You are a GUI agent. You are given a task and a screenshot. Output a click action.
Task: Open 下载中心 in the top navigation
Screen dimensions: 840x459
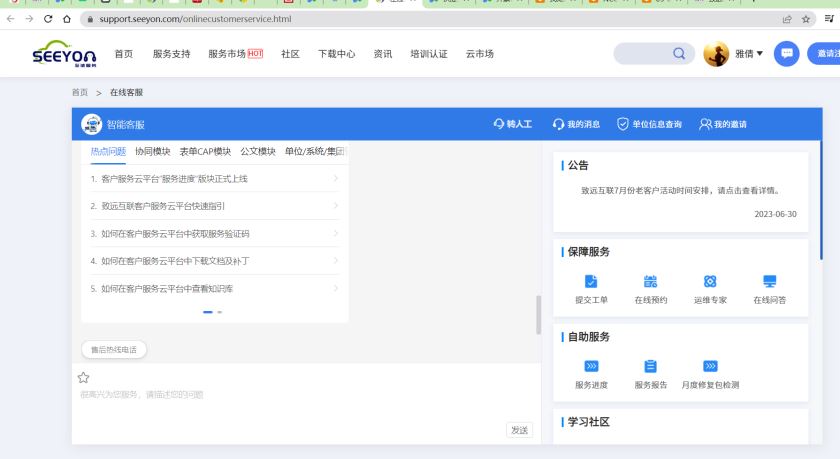[336, 54]
